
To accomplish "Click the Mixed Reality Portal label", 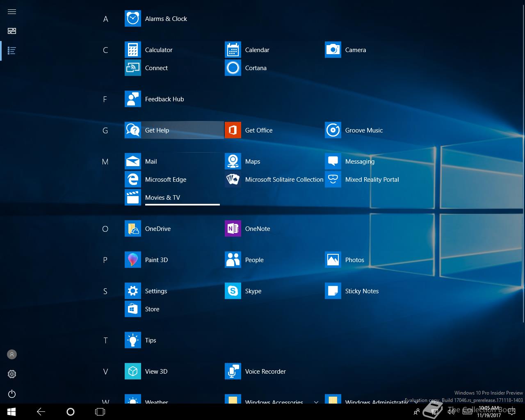I will pos(372,180).
